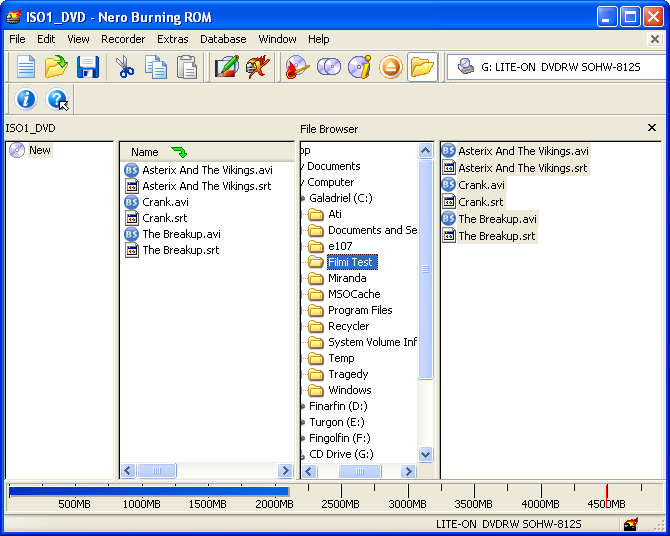Click the folder tree scroll-down arrow
The width and height of the screenshot is (670, 536).
(425, 454)
